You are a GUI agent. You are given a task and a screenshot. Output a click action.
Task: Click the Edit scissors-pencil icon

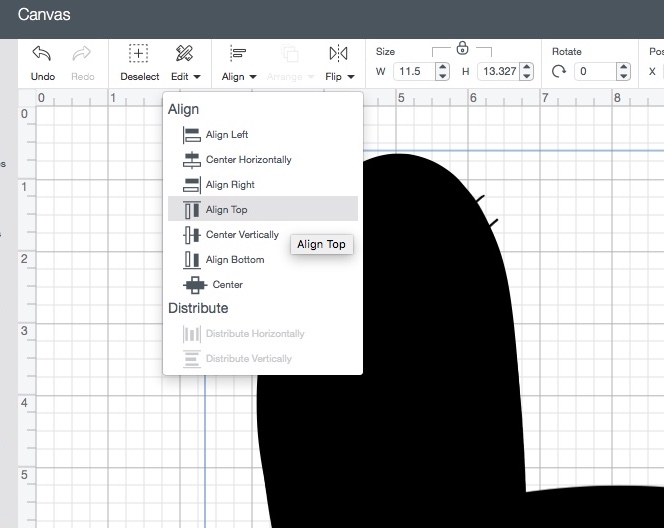click(184, 53)
